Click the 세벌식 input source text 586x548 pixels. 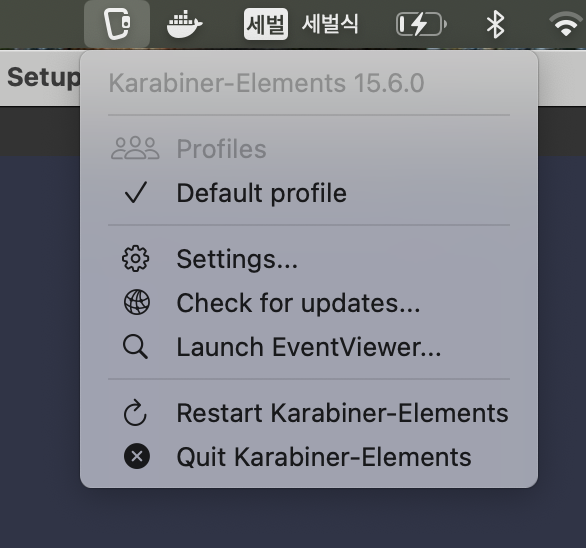[x=330, y=24]
